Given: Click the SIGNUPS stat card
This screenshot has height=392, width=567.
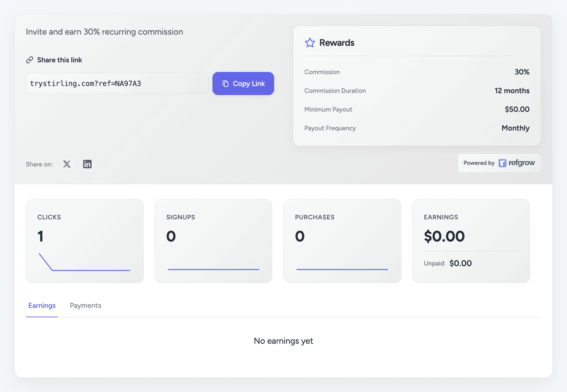Looking at the screenshot, I should [x=213, y=241].
